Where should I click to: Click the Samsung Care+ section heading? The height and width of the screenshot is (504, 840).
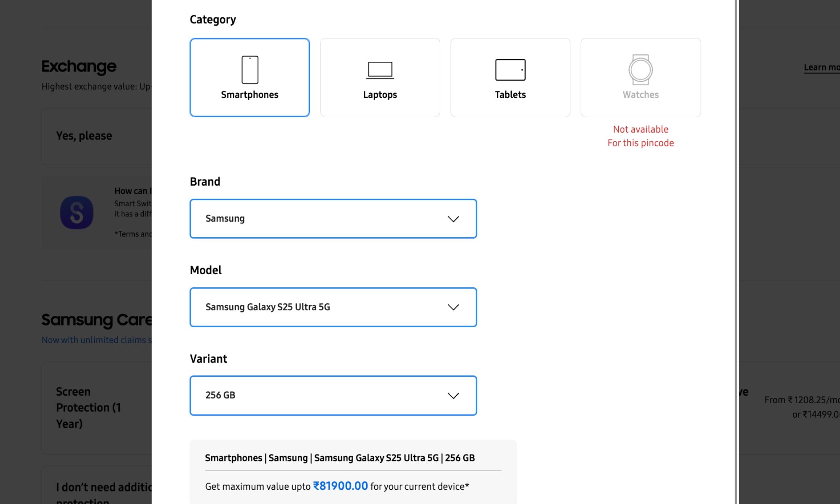[97, 320]
